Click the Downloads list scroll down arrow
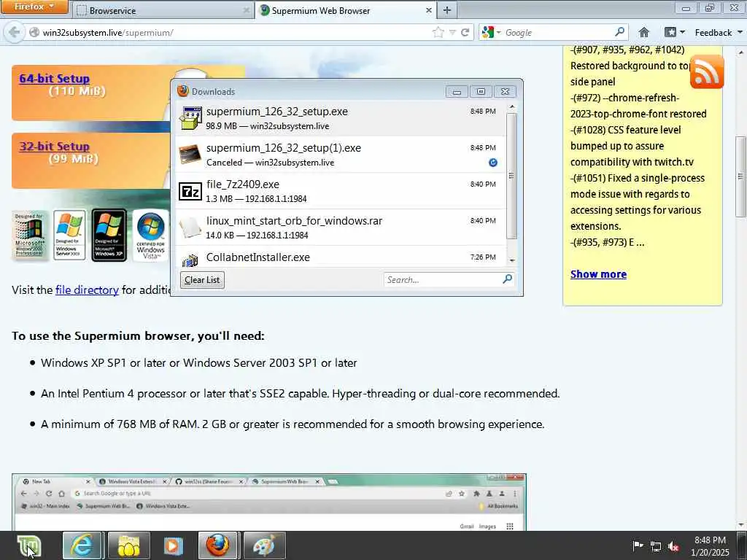Viewport: 747px width, 560px height. (x=512, y=260)
